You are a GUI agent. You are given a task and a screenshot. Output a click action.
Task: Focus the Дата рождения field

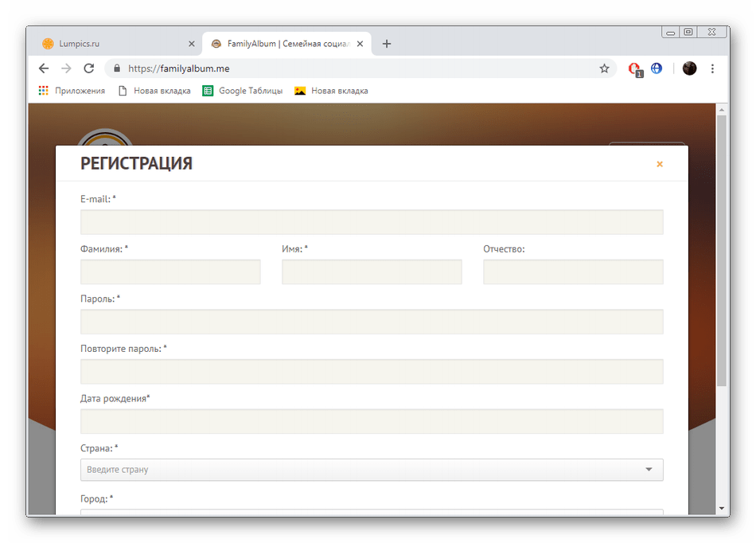372,421
